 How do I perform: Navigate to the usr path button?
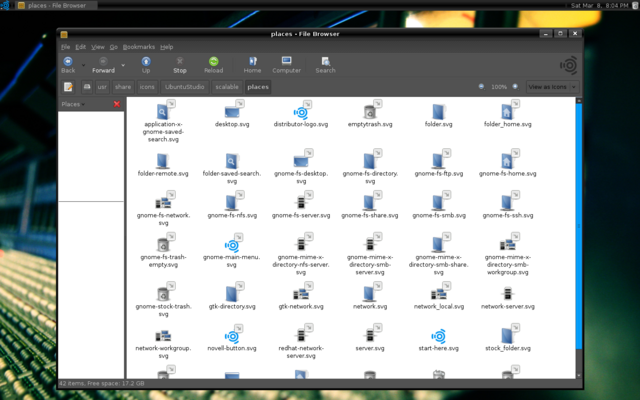point(102,87)
